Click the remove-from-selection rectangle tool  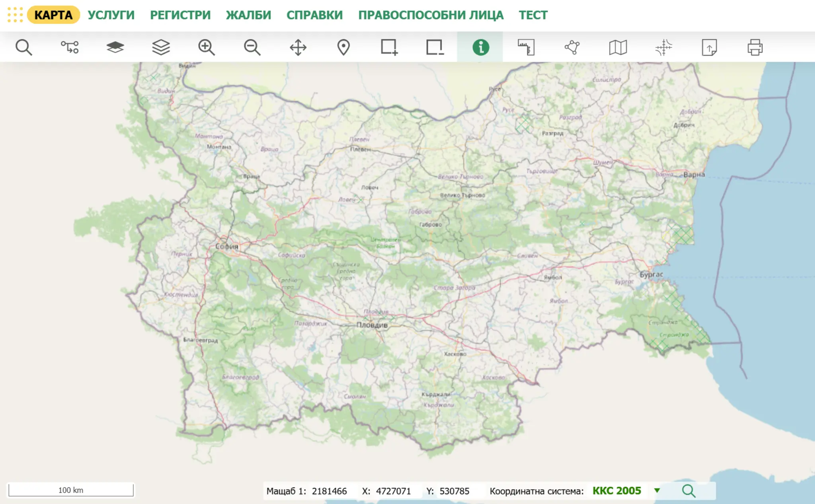pyautogui.click(x=435, y=47)
